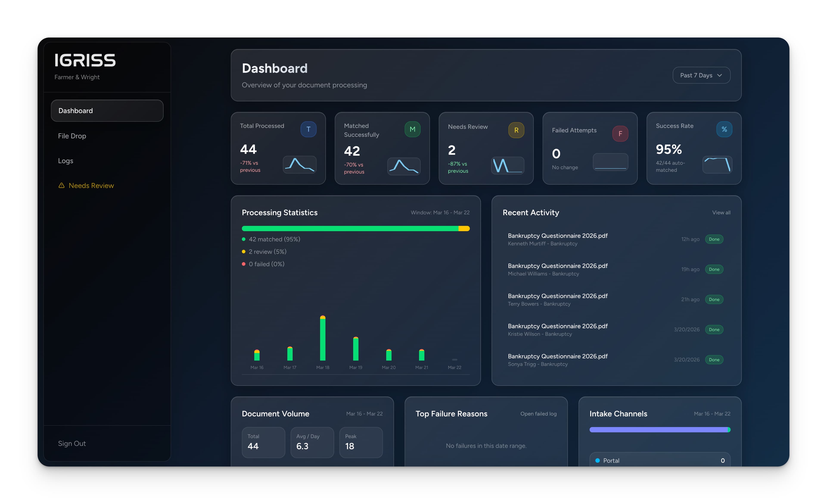The width and height of the screenshot is (827, 504).
Task: Click the Needs Review "R" icon
Action: [x=516, y=130]
